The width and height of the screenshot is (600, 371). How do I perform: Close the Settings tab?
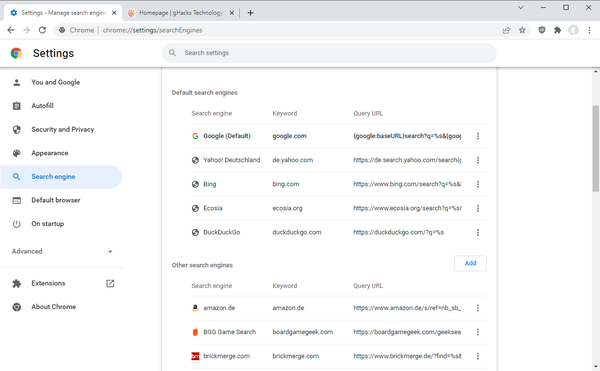point(114,13)
